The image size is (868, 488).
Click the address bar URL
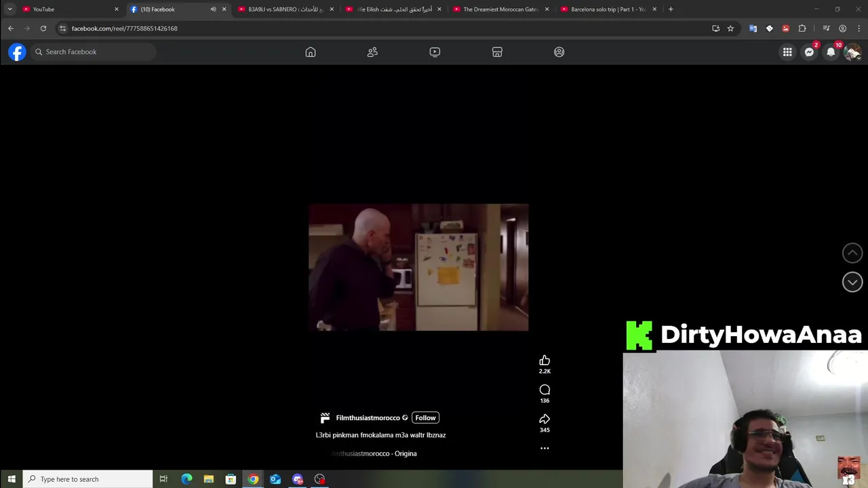click(x=125, y=28)
